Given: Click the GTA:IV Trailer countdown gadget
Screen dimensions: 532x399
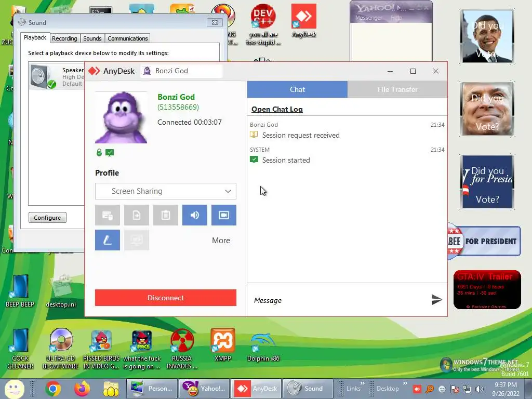Looking at the screenshot, I should tap(487, 289).
